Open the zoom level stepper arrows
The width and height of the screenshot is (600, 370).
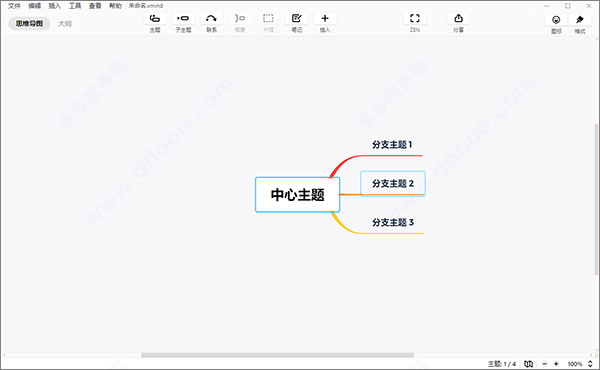point(590,364)
